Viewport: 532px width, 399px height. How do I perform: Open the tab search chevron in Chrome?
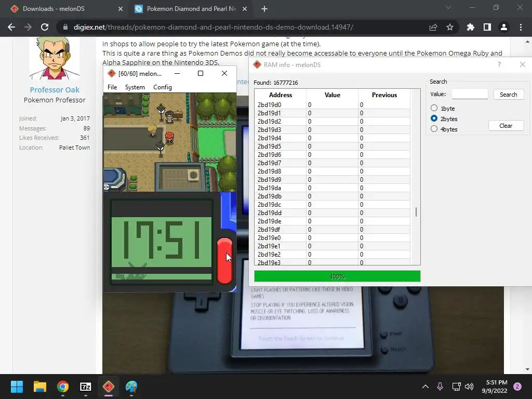448,7
